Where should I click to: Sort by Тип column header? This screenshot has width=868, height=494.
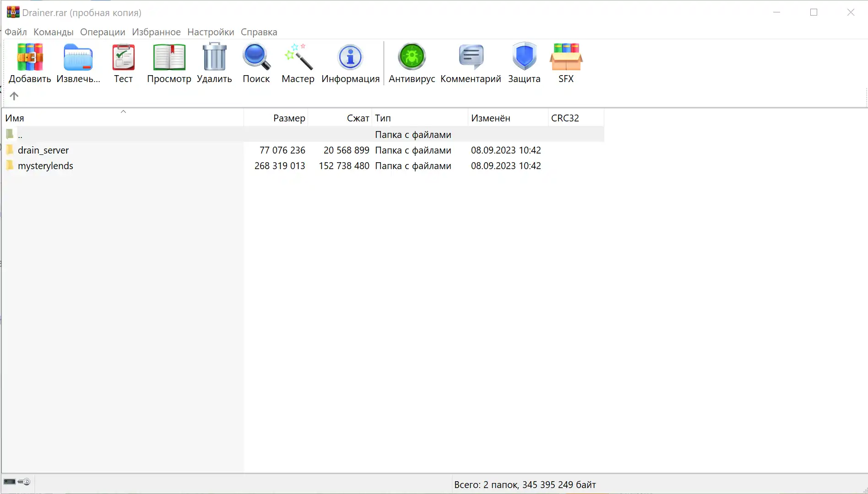(420, 118)
